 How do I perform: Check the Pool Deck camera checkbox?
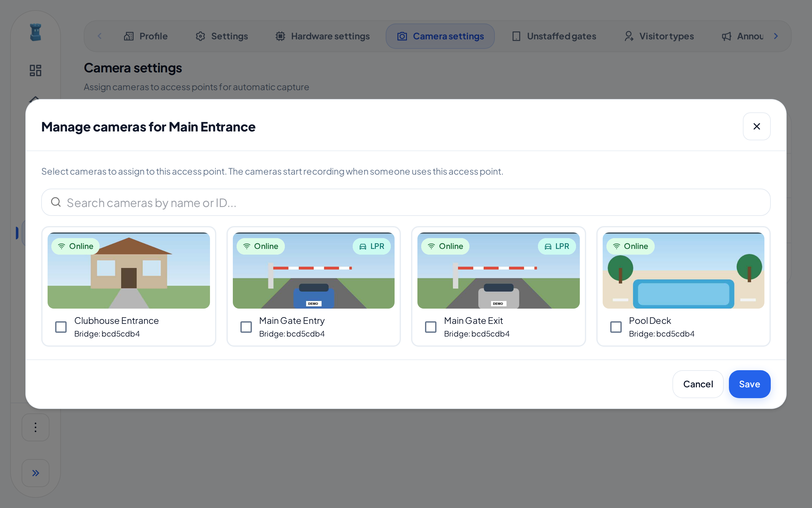click(x=616, y=327)
